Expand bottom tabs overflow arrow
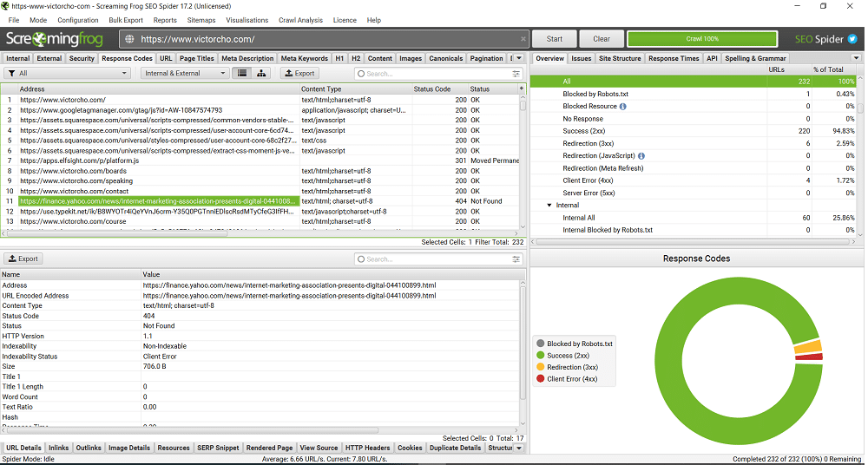The width and height of the screenshot is (868, 465). (519, 448)
